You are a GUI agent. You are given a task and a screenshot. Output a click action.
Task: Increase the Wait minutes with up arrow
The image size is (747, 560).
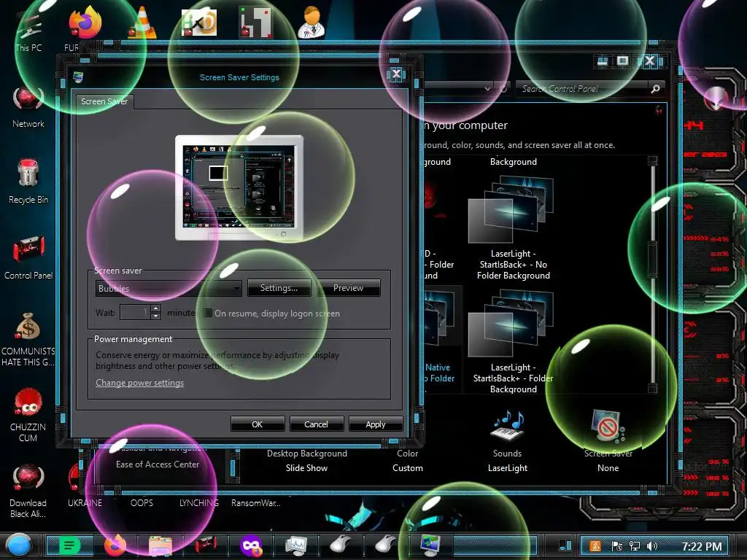155,308
